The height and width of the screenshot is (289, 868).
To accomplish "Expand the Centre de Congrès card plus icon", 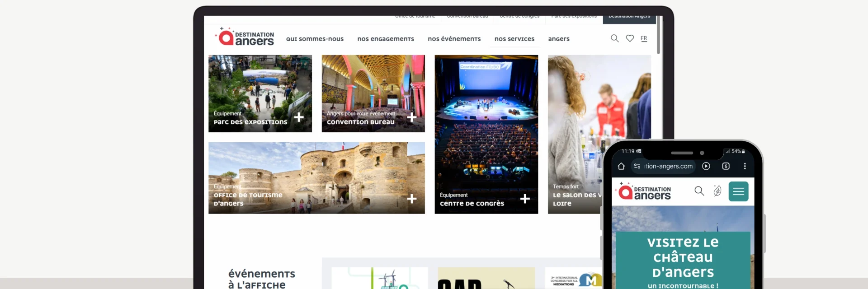I will pos(525,199).
